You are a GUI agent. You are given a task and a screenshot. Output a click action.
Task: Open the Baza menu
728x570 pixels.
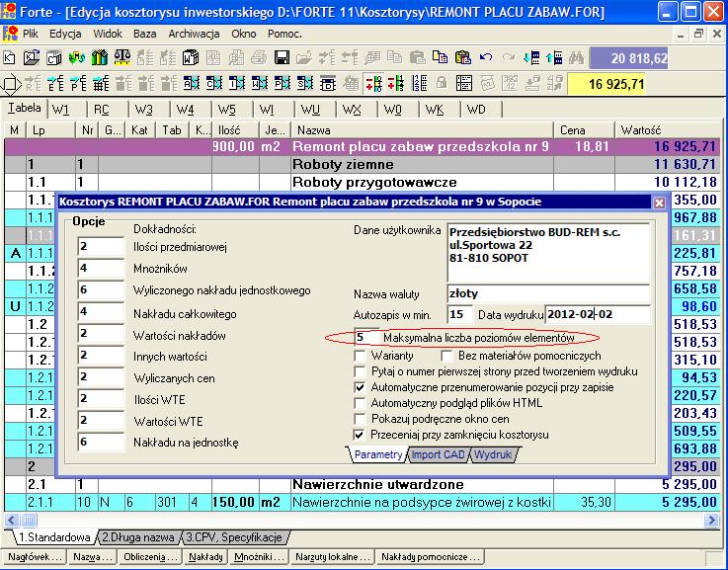(x=144, y=34)
